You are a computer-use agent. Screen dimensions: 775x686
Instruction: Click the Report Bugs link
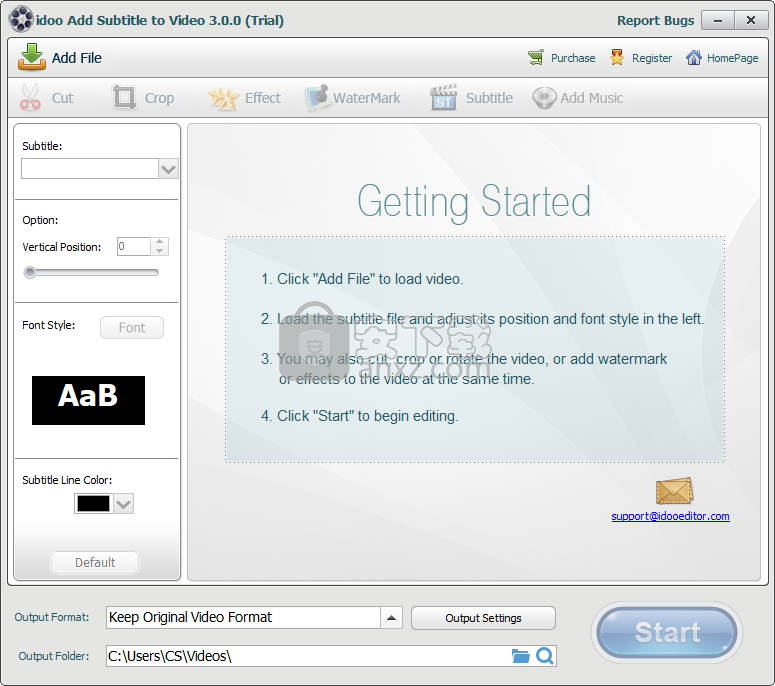pos(655,20)
